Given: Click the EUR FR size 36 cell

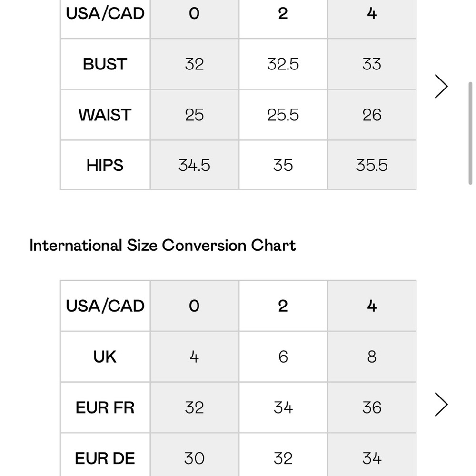Looking at the screenshot, I should click(372, 407).
